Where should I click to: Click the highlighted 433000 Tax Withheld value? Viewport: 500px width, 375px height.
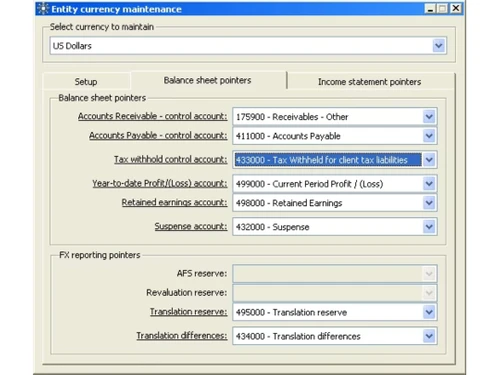pyautogui.click(x=328, y=160)
